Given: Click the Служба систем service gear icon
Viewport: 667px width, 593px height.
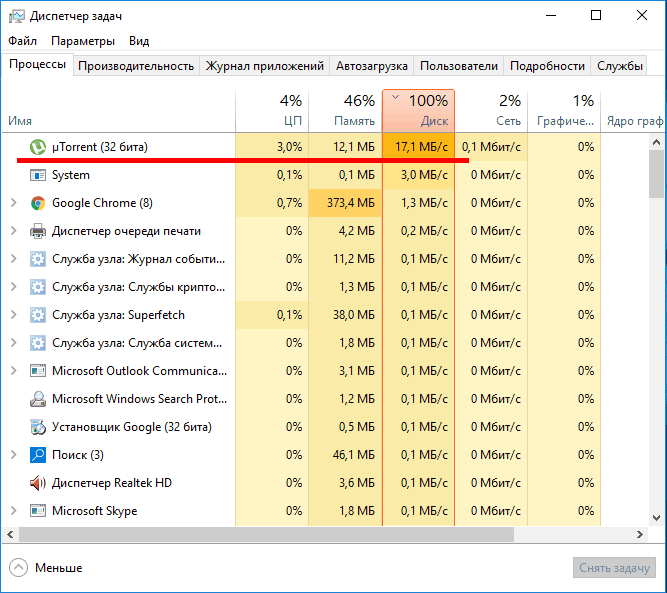Looking at the screenshot, I should click(38, 343).
